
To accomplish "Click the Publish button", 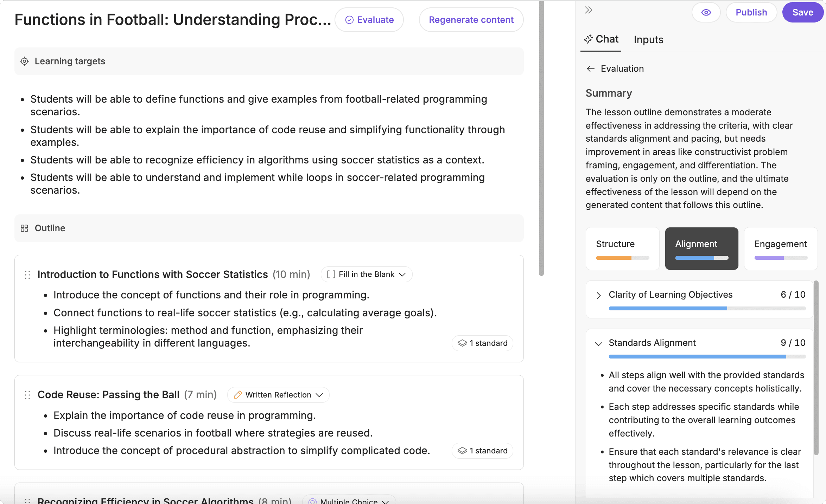I will [751, 13].
